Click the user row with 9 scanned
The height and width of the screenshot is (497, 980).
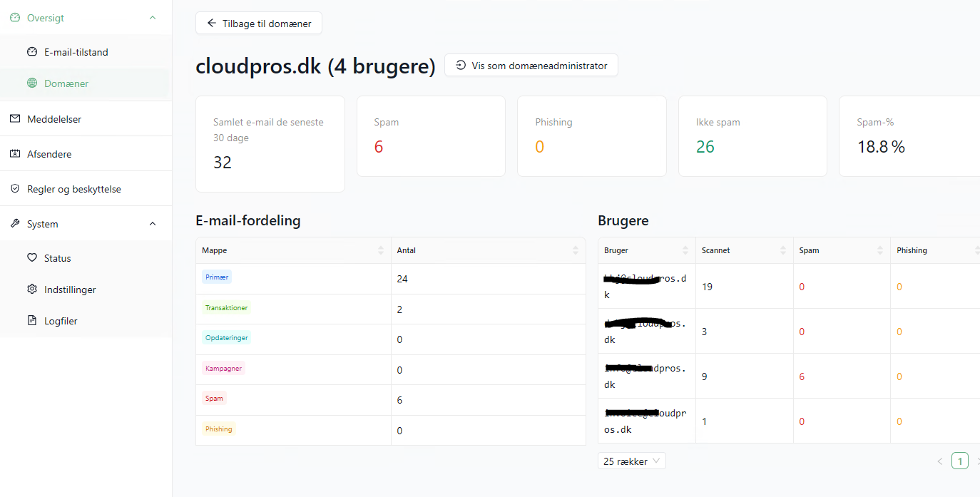coord(789,376)
